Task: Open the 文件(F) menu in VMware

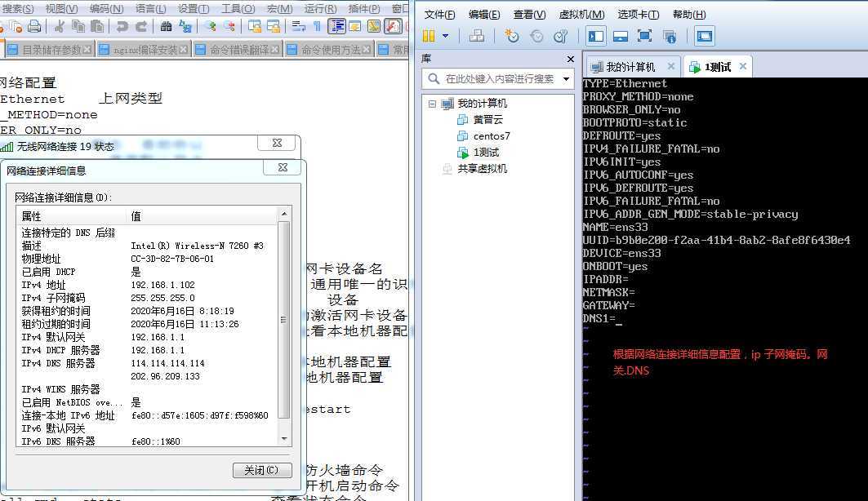Action: click(x=439, y=15)
